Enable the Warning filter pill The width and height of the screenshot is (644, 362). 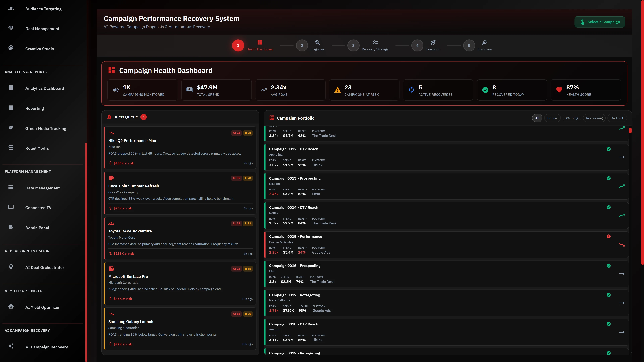[572, 118]
